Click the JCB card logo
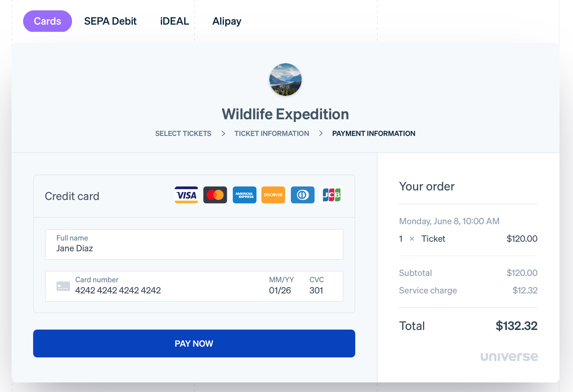The height and width of the screenshot is (392, 573). [331, 195]
